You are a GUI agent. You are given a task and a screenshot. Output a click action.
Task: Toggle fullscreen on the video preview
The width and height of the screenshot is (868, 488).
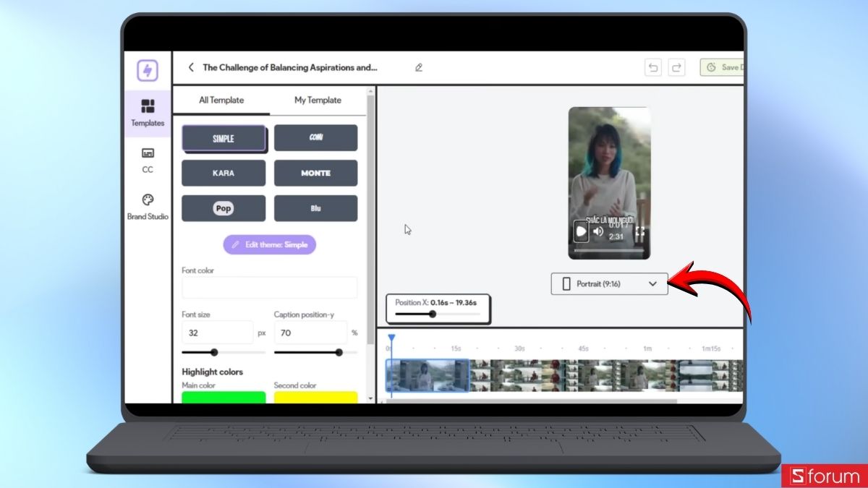click(x=639, y=231)
